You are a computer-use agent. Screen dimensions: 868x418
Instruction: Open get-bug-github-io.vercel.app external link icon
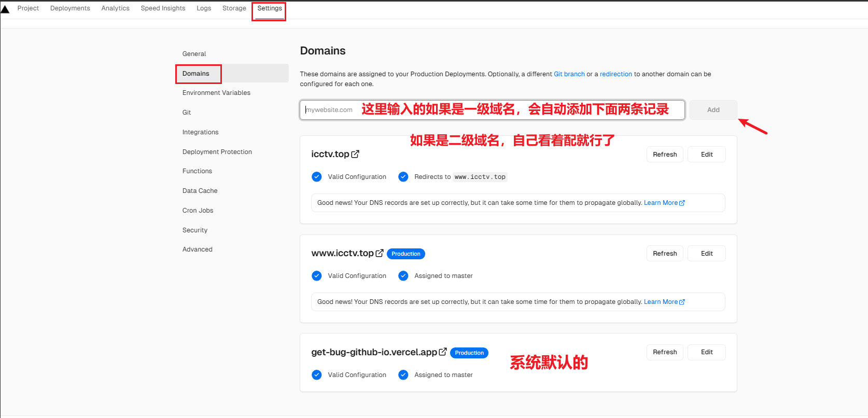[x=443, y=352]
